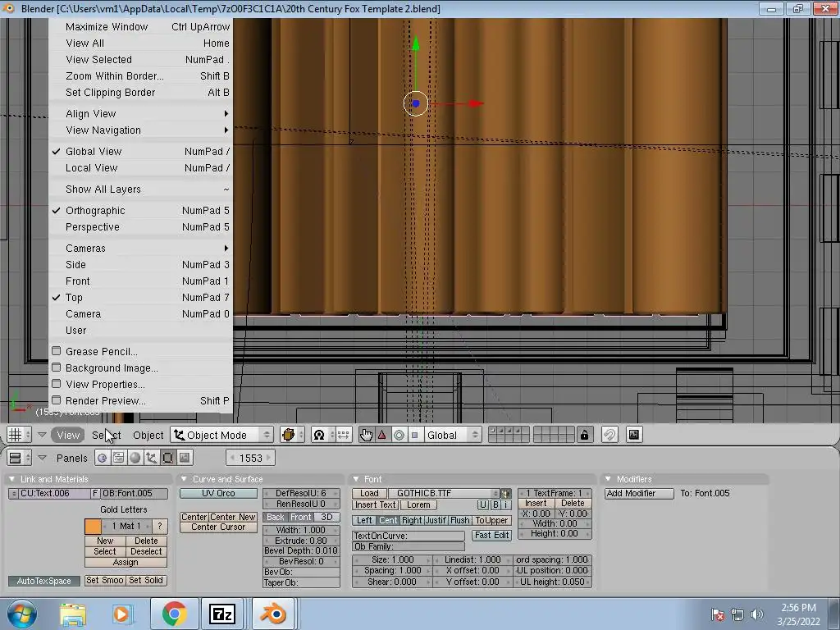
Task: Click the Bevel Depth: 0.010 slider
Action: 301,550
